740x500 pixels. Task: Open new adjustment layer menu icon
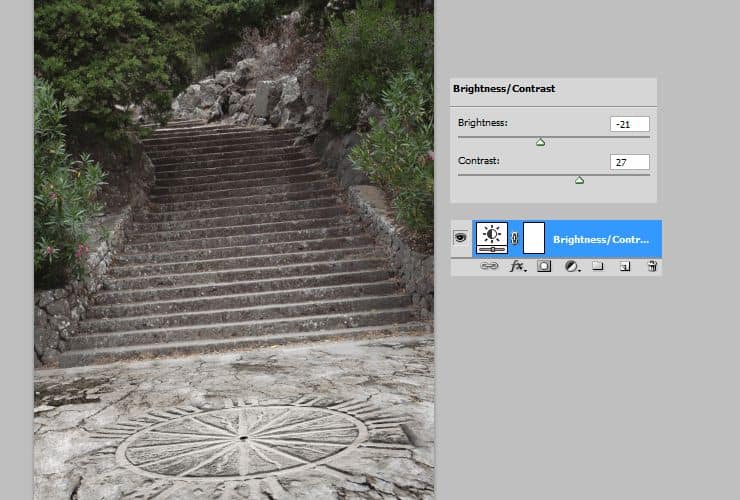571,267
